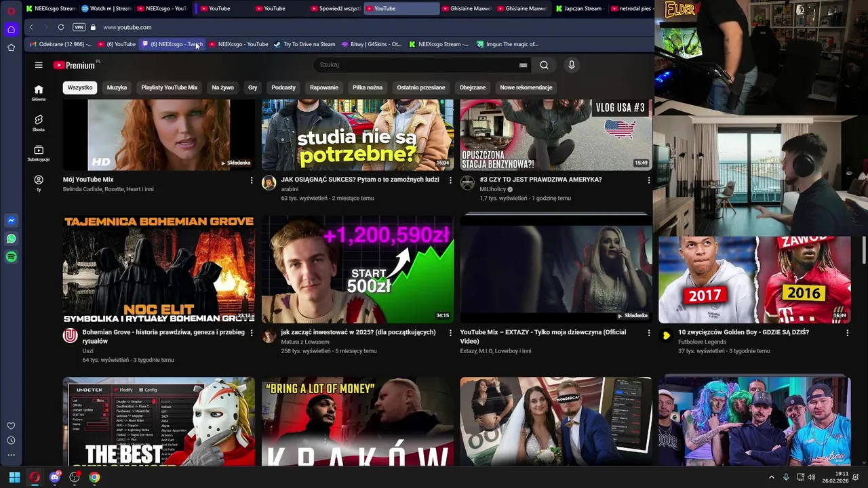The width and height of the screenshot is (868, 488).
Task: Open WhatsApp in the Opera sidebar
Action: pyautogui.click(x=11, y=239)
